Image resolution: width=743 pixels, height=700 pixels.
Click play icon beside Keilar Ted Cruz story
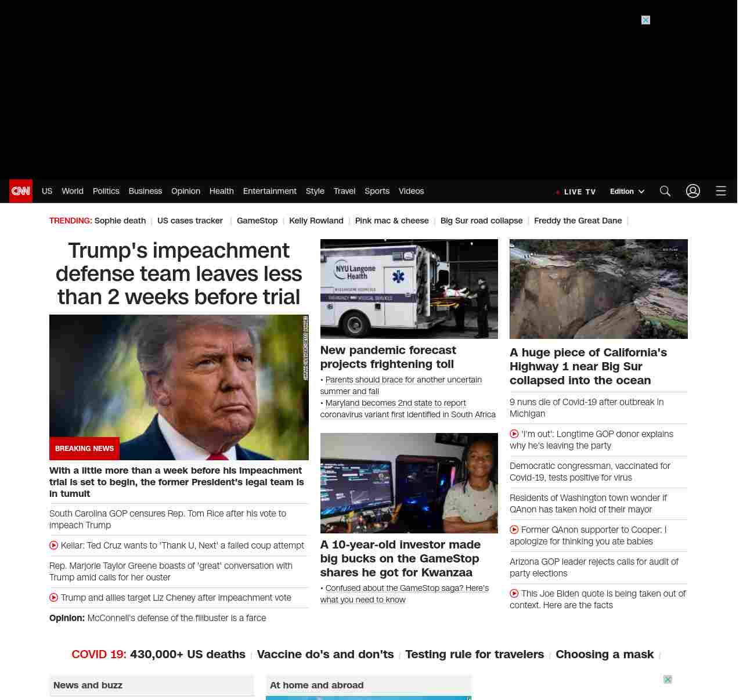54,546
